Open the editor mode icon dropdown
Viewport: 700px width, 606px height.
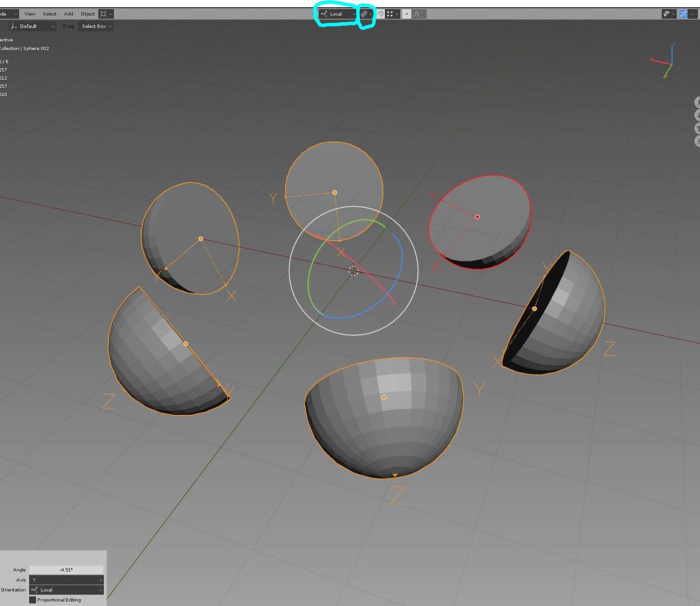pyautogui.click(x=106, y=14)
